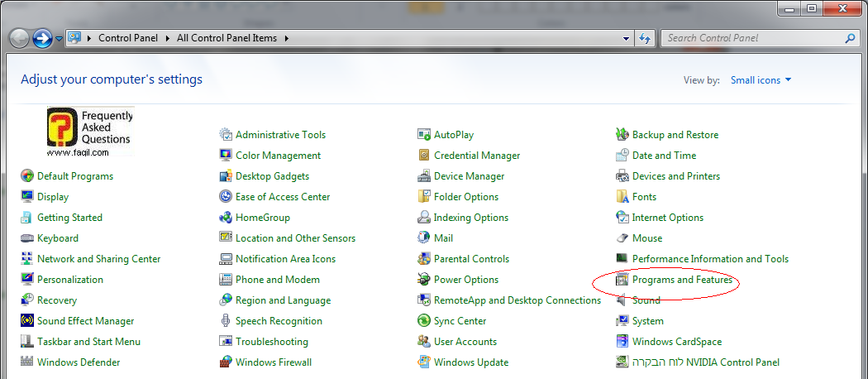
Task: Open Programs and Features
Action: (682, 280)
